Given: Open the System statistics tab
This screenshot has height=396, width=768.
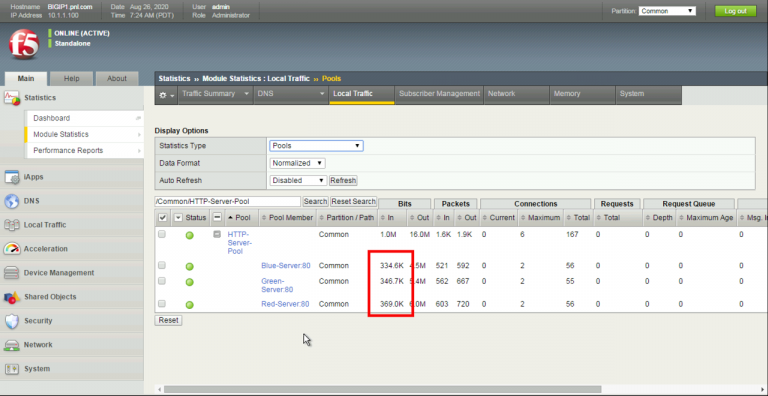Looking at the screenshot, I should pos(648,94).
